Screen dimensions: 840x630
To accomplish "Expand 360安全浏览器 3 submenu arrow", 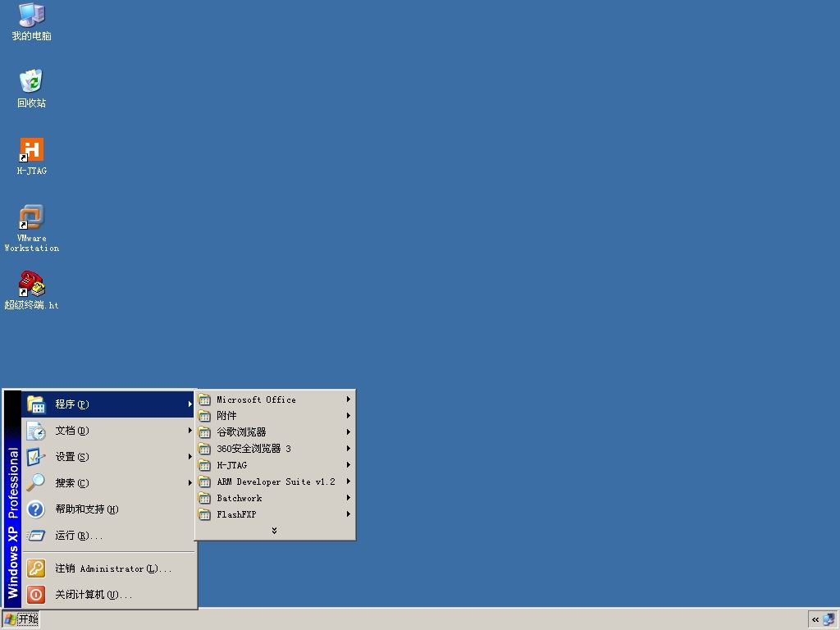I will pos(348,449).
